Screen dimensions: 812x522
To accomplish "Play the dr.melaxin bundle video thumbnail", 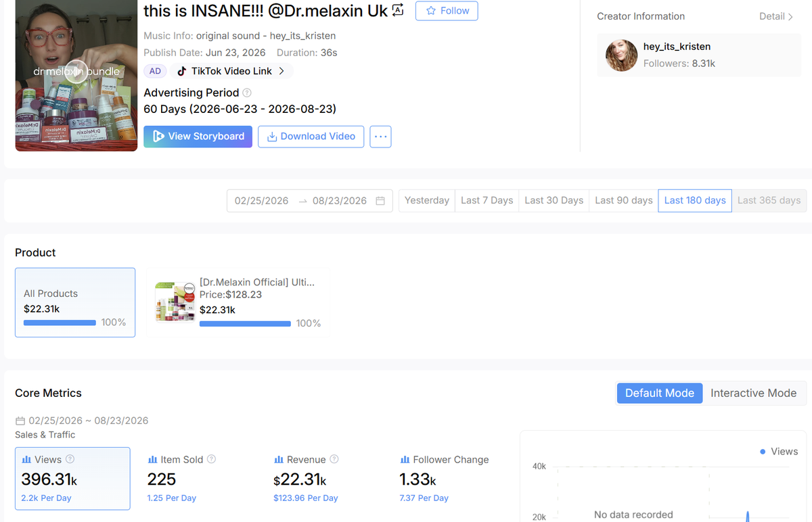I will tap(76, 71).
